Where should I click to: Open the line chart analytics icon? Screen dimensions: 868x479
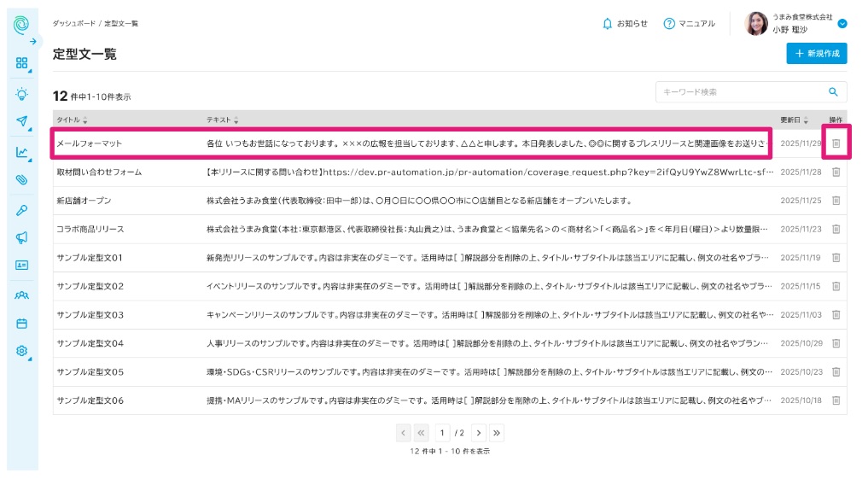tap(21, 153)
